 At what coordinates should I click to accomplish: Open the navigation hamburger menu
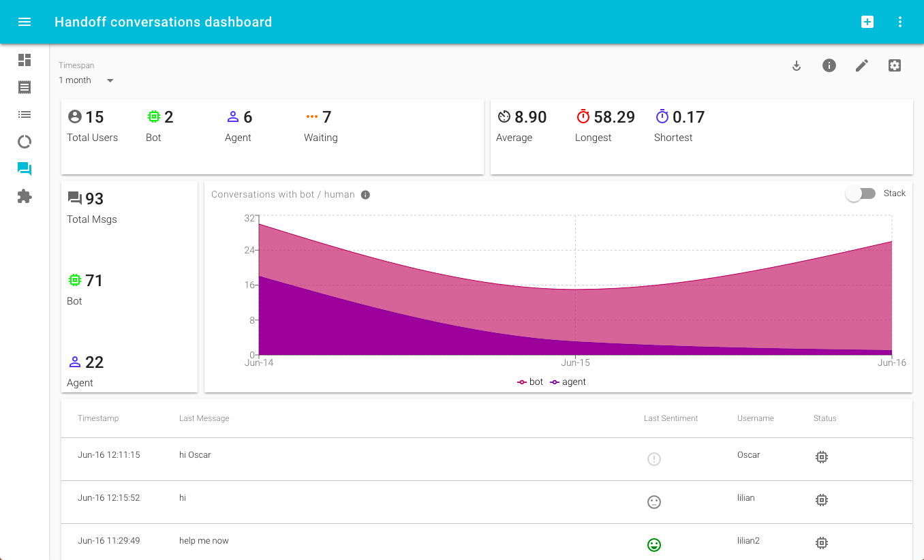(x=25, y=21)
